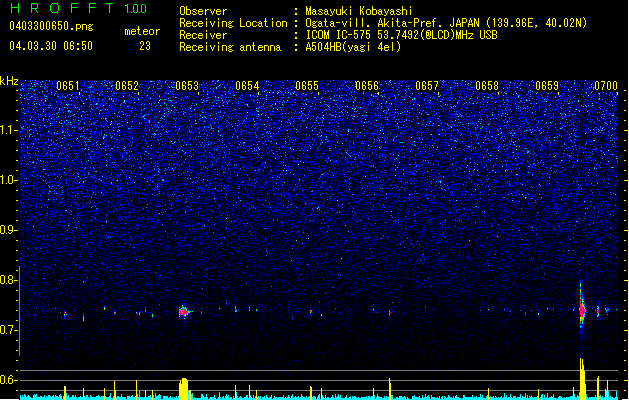
Task: Click the Receiving Location label
Action: pos(233,23)
